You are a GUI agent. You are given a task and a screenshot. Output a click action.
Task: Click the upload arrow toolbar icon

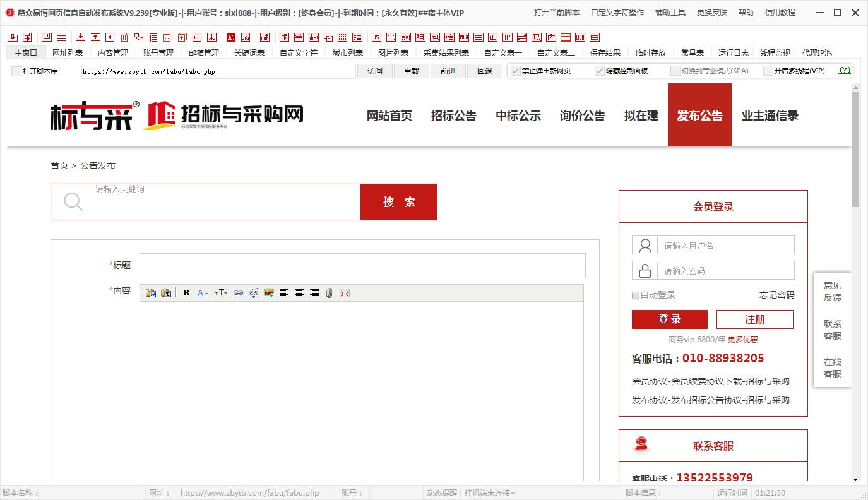click(95, 37)
